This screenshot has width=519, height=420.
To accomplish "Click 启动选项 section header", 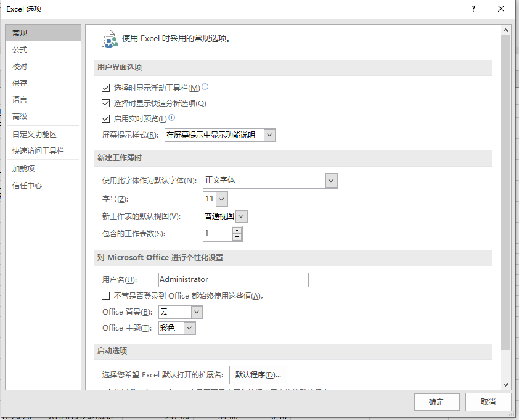I will pos(293,351).
